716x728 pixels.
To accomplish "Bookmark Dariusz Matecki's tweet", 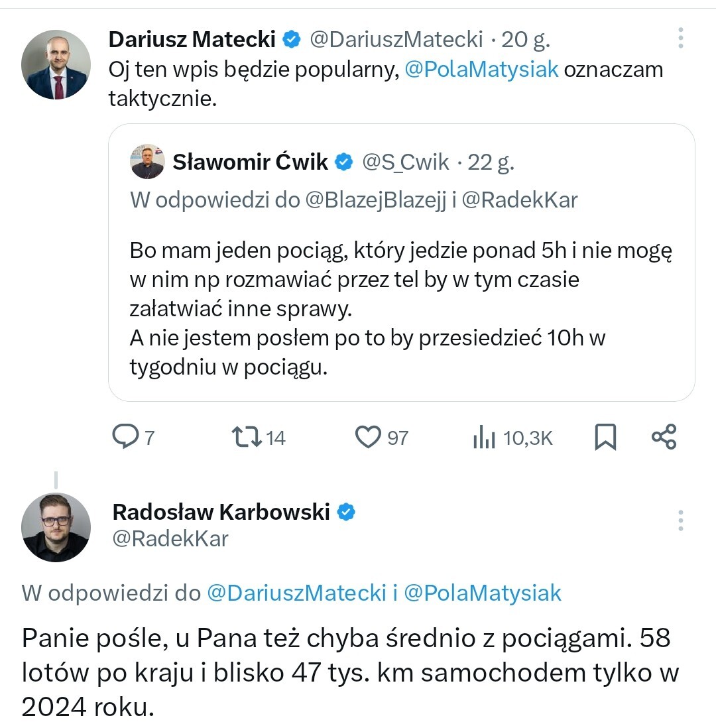I will pos(605,438).
